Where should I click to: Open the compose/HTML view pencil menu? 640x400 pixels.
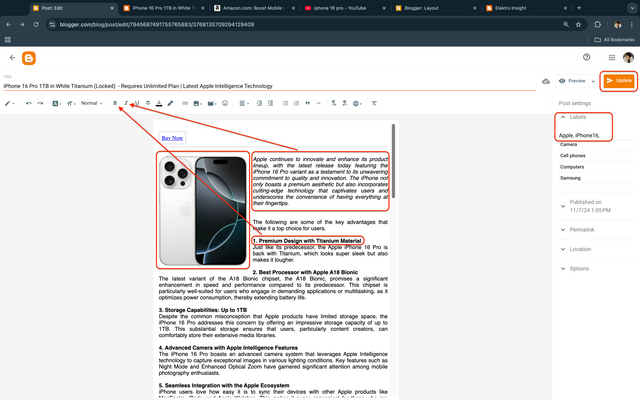[x=9, y=103]
